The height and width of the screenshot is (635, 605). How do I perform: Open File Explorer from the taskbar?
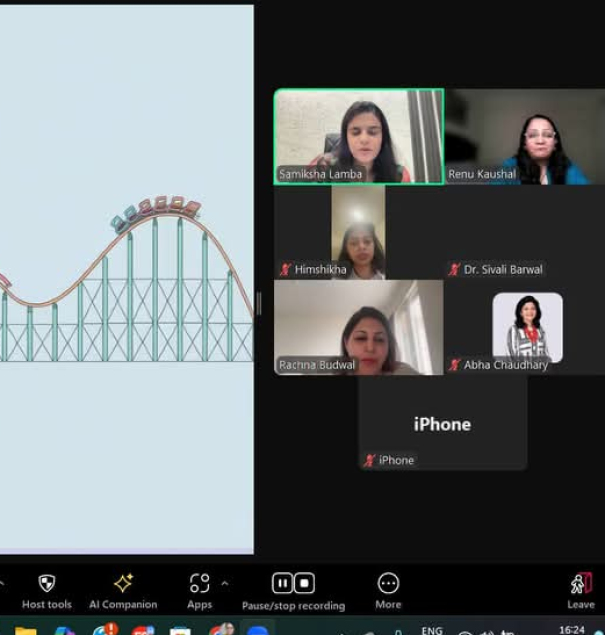click(26, 630)
